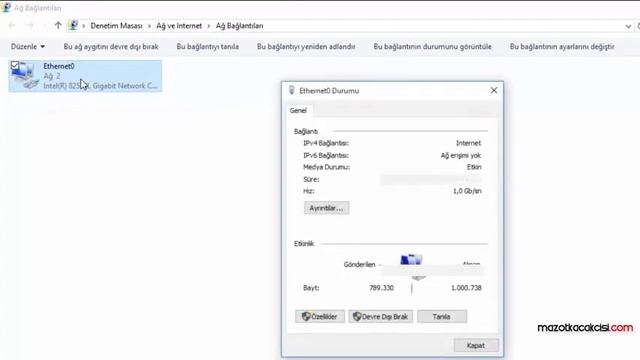640x360 pixels.
Task: Click Bu bağlantının ayarlarını değiştir
Action: (x=562, y=47)
